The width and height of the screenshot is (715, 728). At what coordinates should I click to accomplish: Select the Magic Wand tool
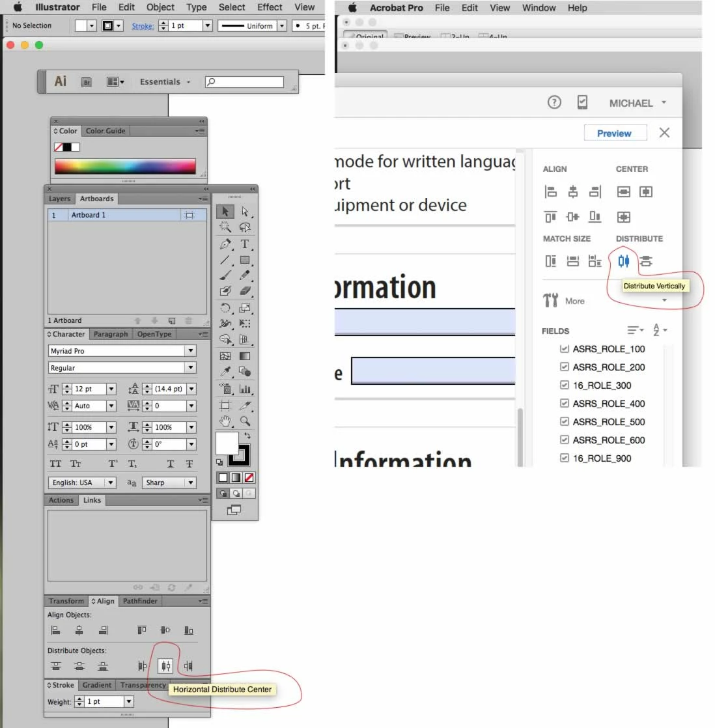225,227
